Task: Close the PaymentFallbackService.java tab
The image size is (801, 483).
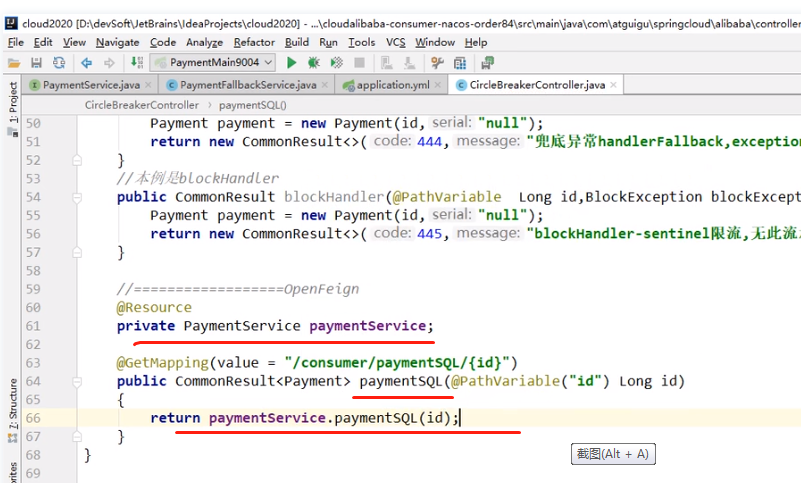Action: [x=325, y=85]
